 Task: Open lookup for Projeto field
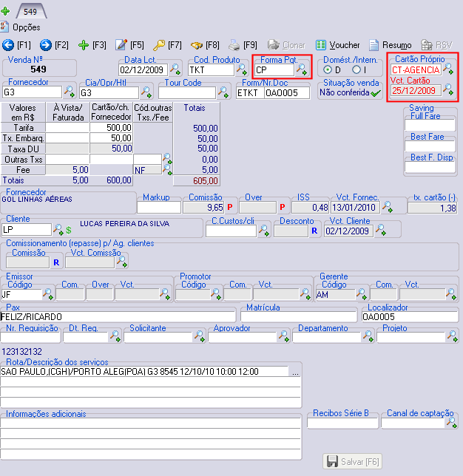452,336
